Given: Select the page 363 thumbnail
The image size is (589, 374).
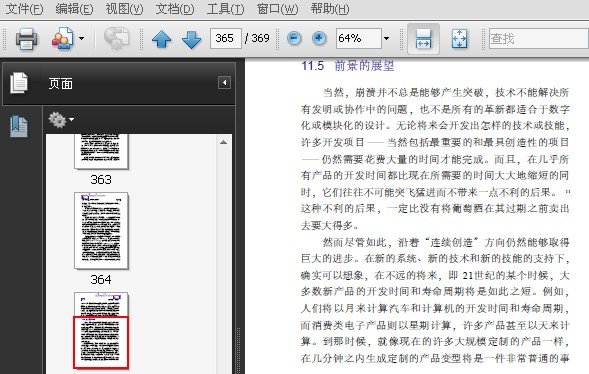Looking at the screenshot, I should pos(101,151).
